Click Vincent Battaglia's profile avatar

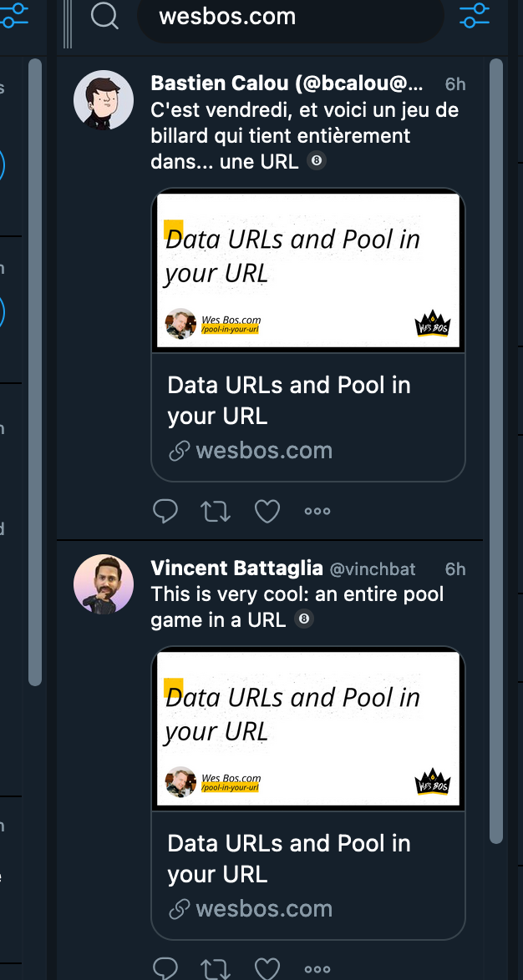coord(104,584)
